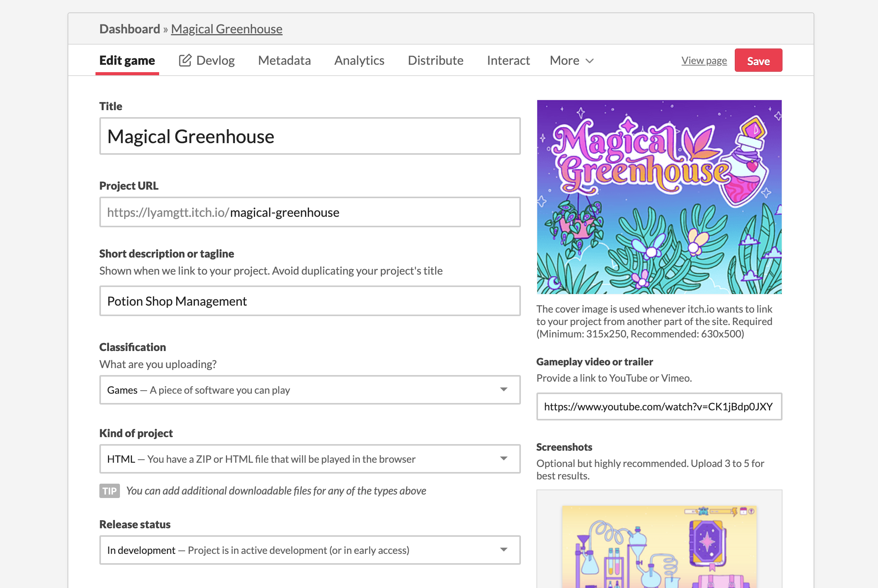The width and height of the screenshot is (878, 588).
Task: Click the 'Release status' label
Action: pos(135,524)
